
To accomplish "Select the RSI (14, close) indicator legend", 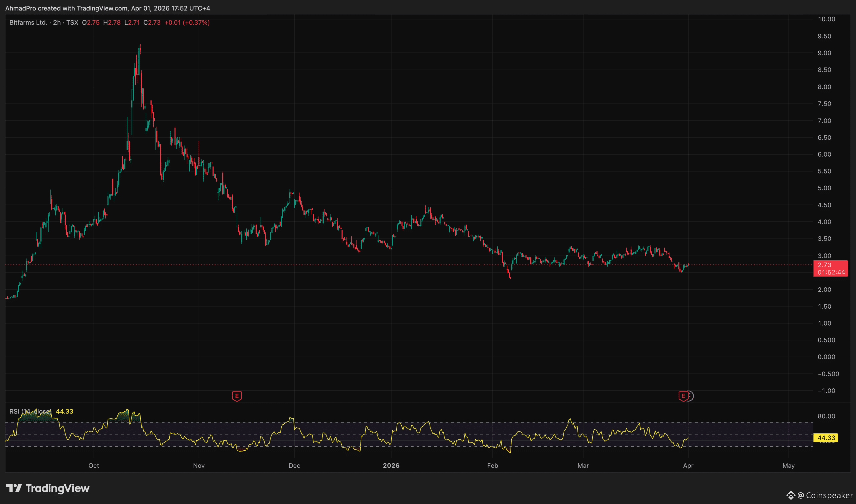I will pyautogui.click(x=31, y=411).
